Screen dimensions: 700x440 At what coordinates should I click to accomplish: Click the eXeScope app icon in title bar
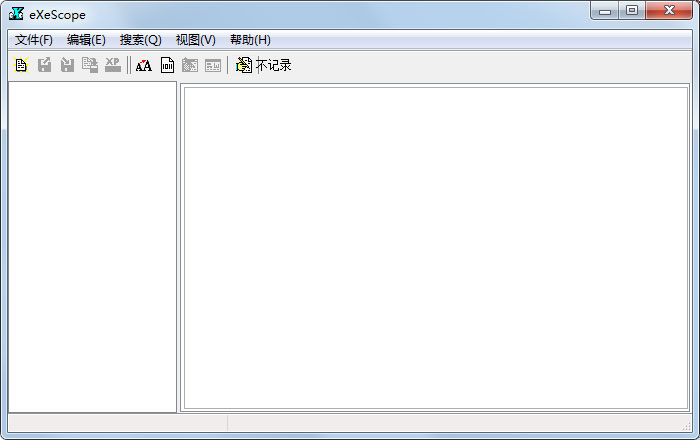[16, 14]
